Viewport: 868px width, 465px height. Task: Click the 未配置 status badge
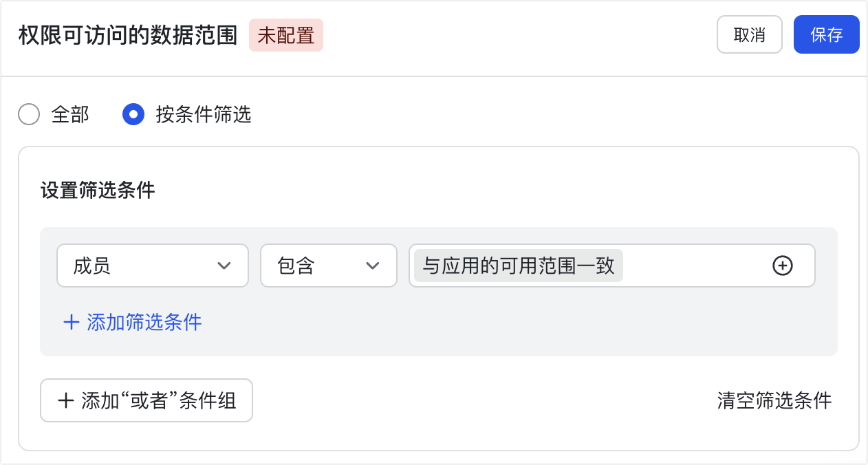click(285, 36)
